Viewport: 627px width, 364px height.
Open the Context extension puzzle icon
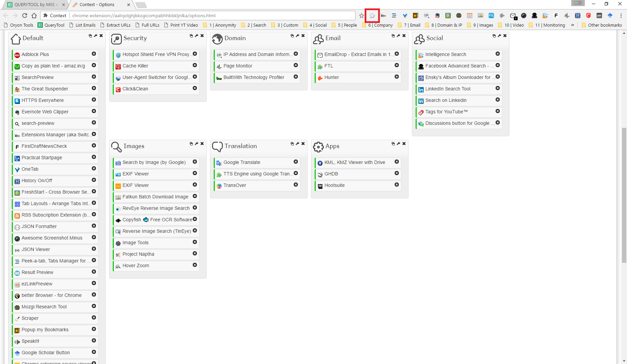[372, 16]
